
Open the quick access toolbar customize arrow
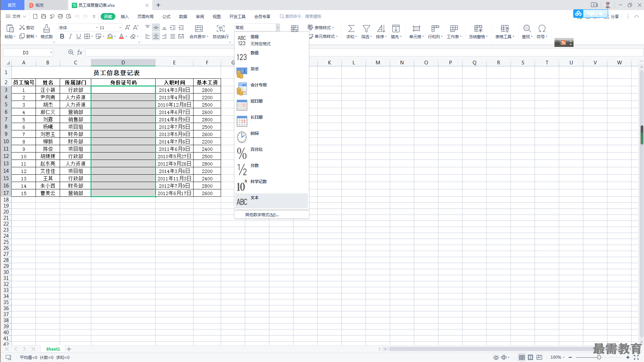tap(94, 16)
